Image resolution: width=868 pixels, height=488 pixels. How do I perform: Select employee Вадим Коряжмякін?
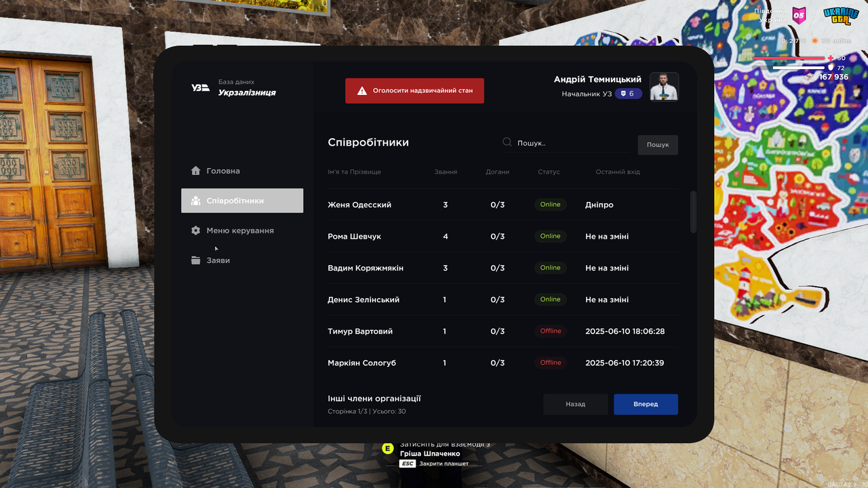502,268
